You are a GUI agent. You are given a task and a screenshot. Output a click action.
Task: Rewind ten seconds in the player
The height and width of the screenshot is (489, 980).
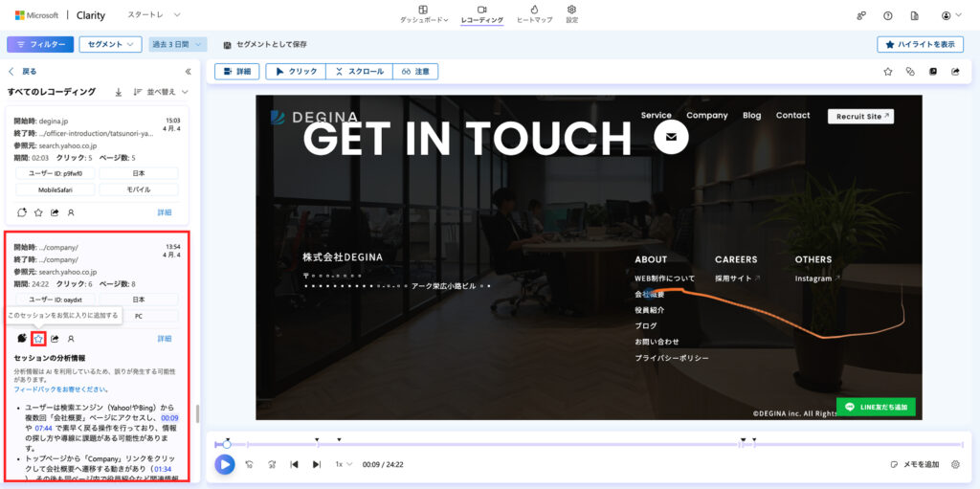(249, 464)
